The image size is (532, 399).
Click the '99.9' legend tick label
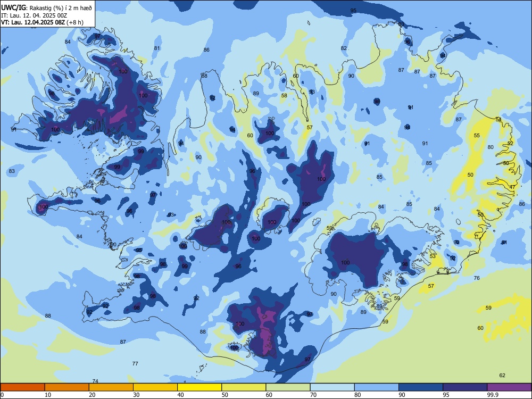[493, 395]
